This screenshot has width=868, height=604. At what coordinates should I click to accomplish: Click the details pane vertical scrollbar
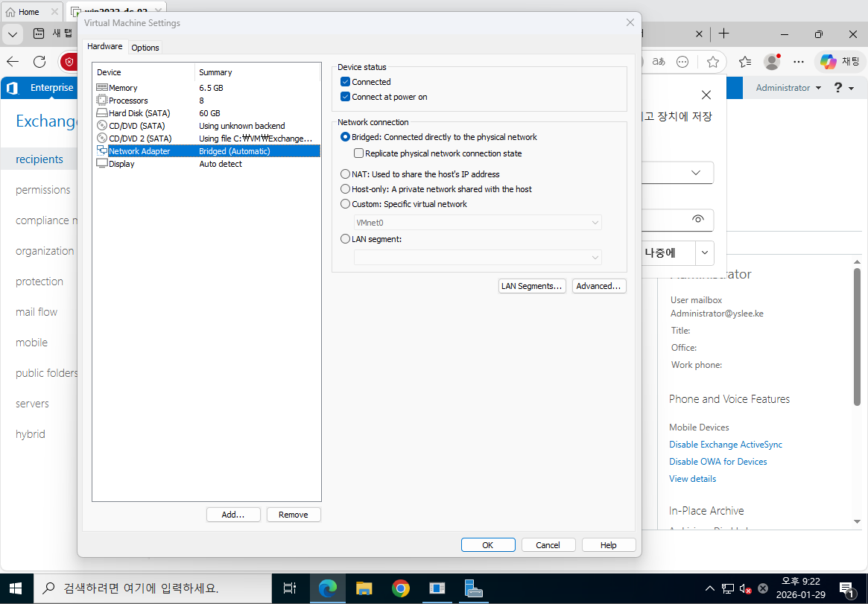click(x=857, y=336)
